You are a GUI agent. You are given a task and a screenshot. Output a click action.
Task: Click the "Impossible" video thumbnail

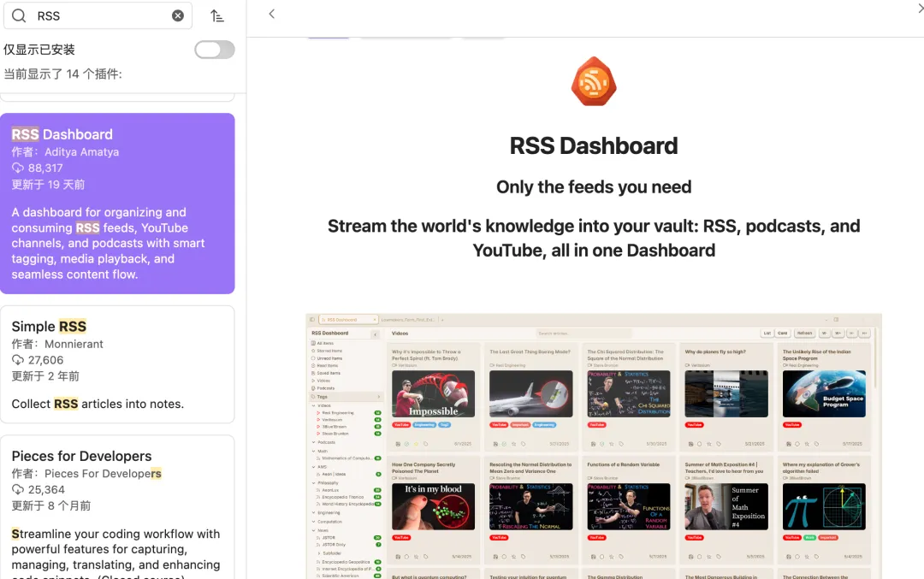tap(433, 393)
